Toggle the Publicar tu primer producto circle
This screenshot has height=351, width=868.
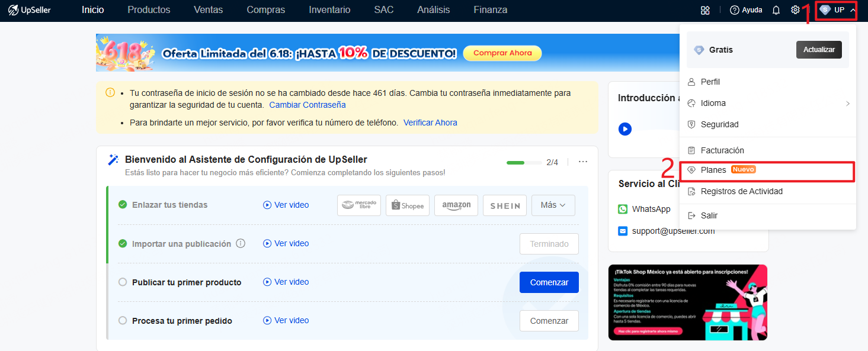[x=123, y=282]
